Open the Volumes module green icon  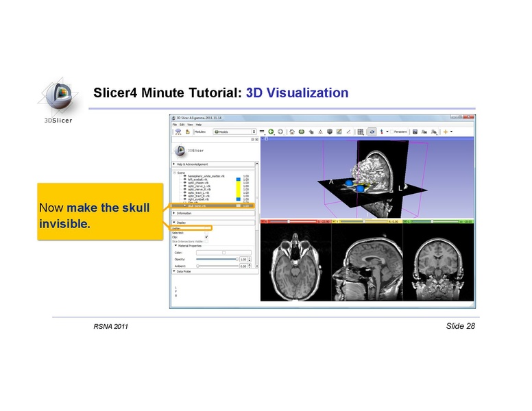[x=301, y=132]
